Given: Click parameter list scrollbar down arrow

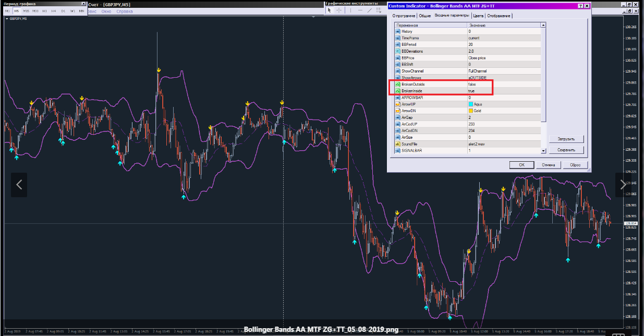Looking at the screenshot, I should tap(543, 151).
